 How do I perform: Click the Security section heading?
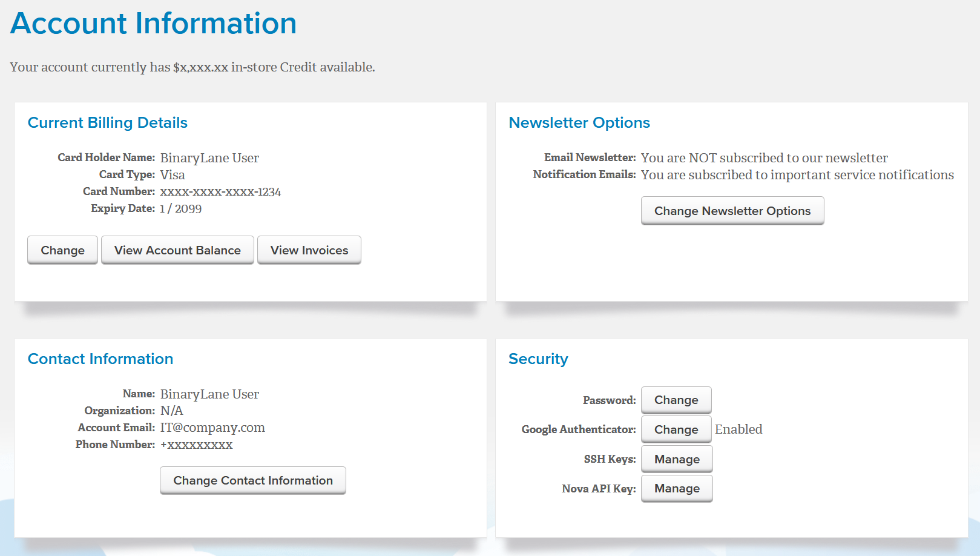point(538,359)
